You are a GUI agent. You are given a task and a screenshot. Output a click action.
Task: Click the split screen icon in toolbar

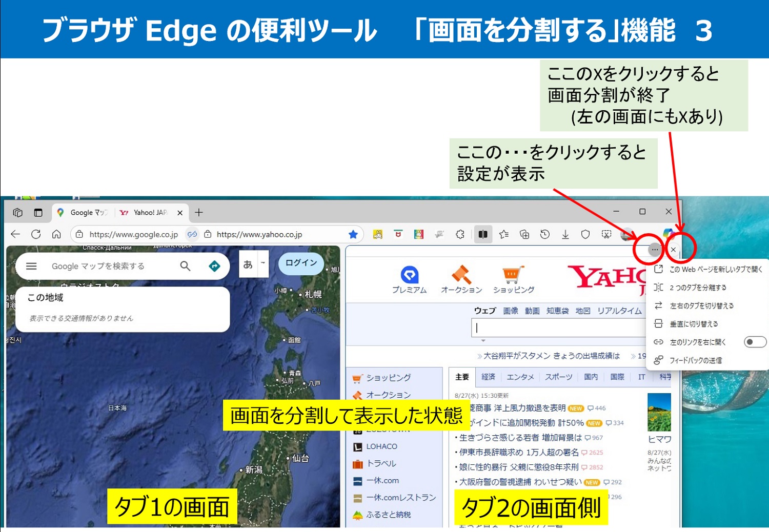click(483, 234)
